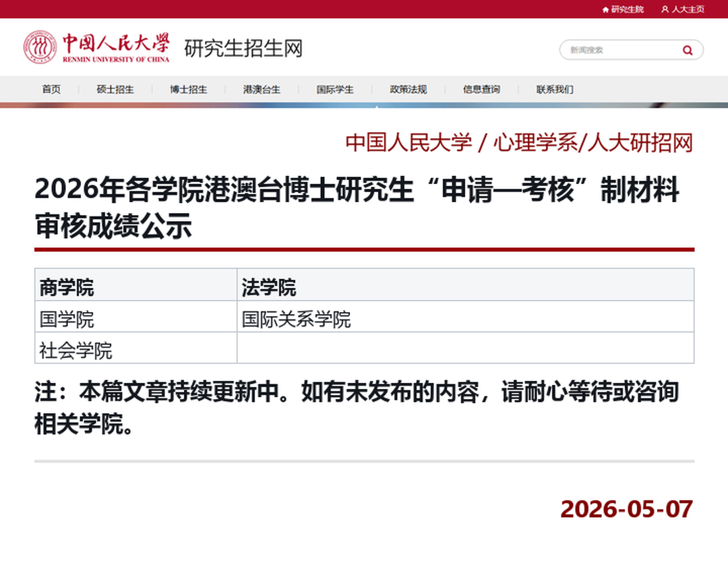Open the 博士招生 menu
Viewport: 728px width, 577px height.
[189, 89]
